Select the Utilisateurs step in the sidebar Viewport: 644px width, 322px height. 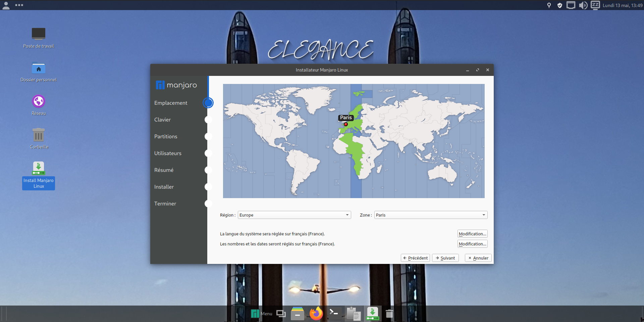(168, 153)
